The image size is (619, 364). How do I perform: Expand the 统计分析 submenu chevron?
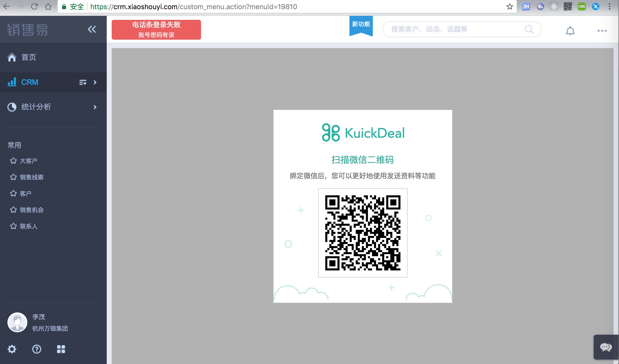tap(95, 107)
